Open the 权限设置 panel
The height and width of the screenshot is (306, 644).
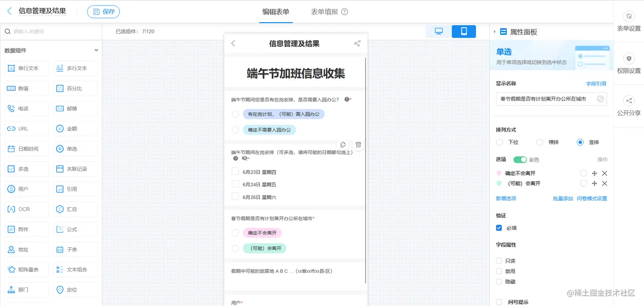click(629, 64)
